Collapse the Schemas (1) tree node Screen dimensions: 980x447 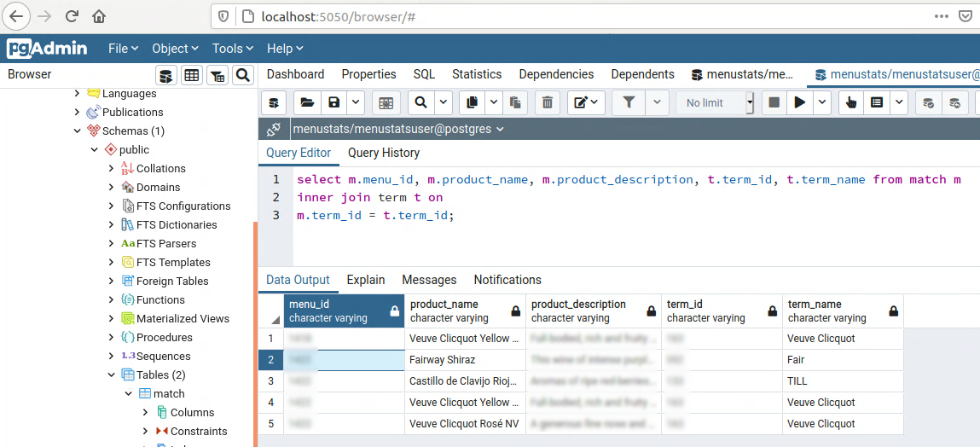(77, 131)
